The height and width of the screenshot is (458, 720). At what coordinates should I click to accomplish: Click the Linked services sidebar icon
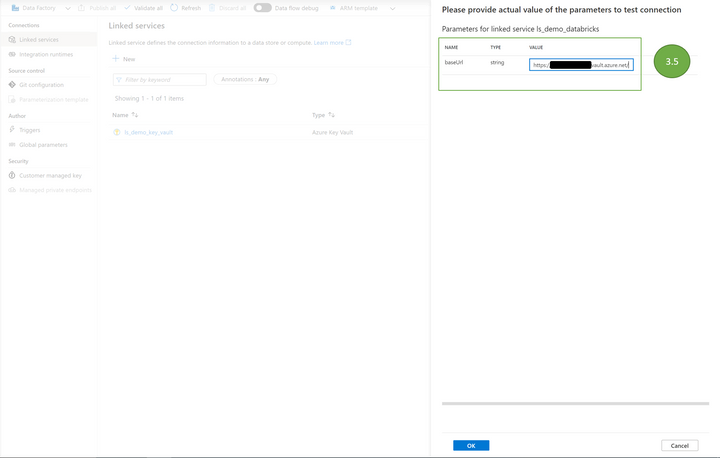[12, 40]
